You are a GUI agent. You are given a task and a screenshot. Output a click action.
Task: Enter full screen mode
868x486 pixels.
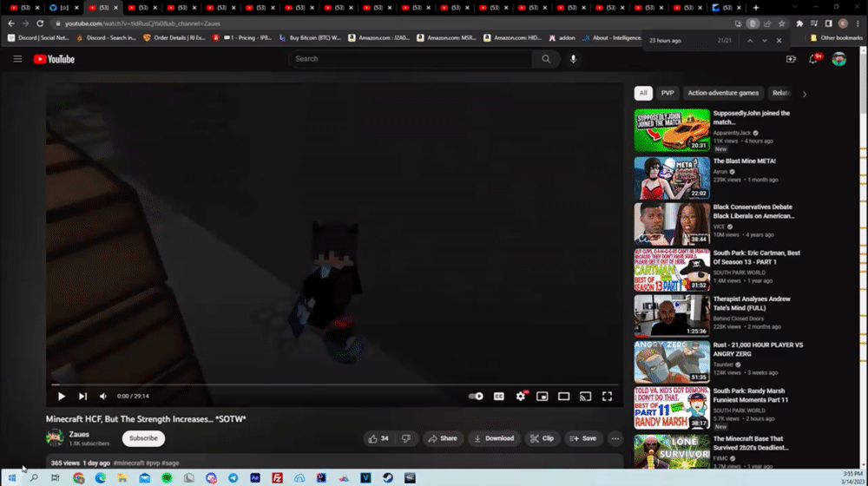coord(608,397)
